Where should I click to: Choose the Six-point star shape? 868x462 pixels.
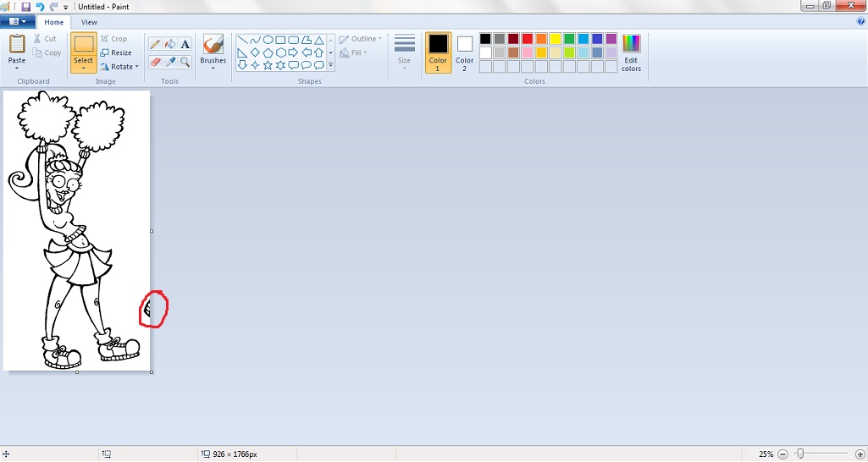point(280,65)
